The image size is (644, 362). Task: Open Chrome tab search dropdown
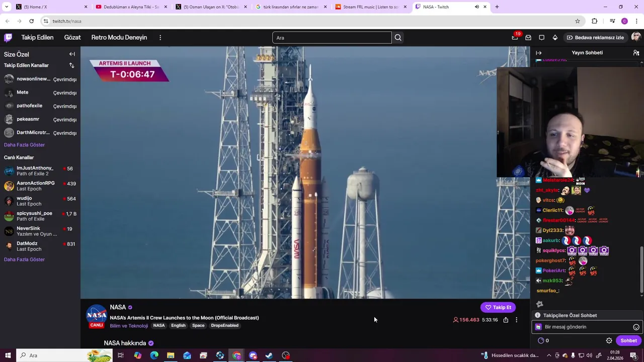tap(7, 7)
